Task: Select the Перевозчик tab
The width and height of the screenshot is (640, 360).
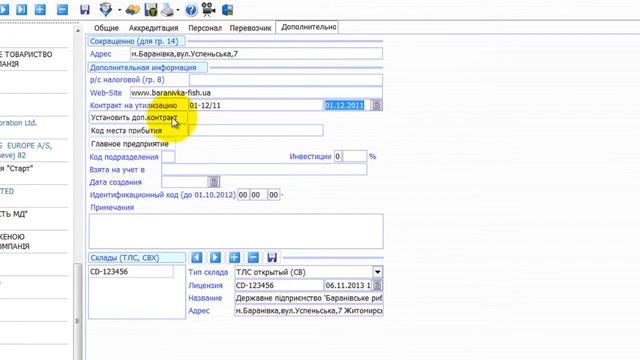Action: (x=250, y=28)
